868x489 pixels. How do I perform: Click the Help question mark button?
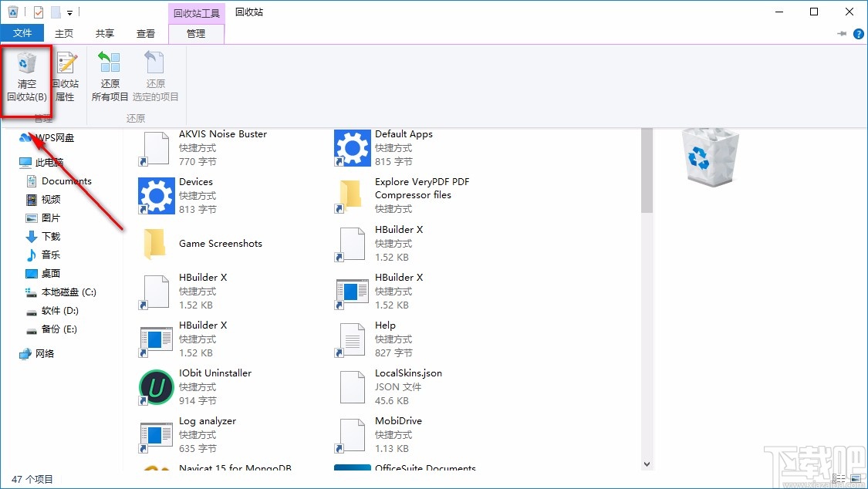(x=858, y=33)
